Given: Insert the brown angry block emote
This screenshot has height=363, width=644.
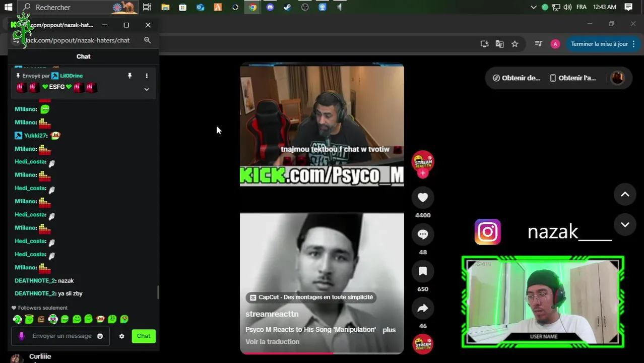Looking at the screenshot, I should coord(41,319).
